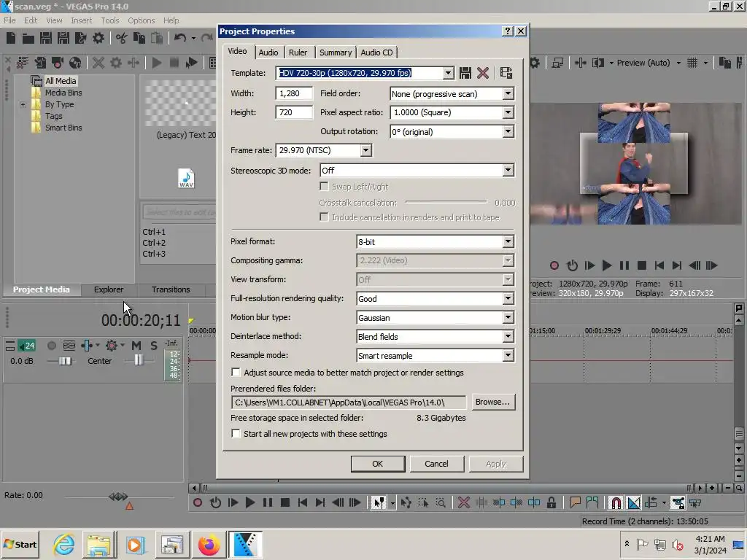747x560 pixels.
Task: Toggle Automatic Crossfades icon
Action: [x=634, y=502]
